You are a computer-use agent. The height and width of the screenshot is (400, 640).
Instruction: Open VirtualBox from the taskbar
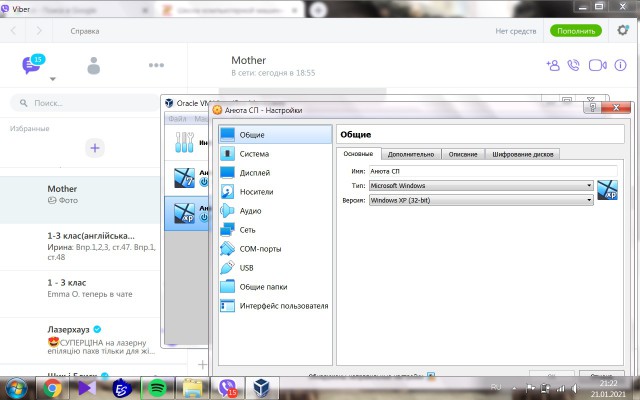click(262, 388)
